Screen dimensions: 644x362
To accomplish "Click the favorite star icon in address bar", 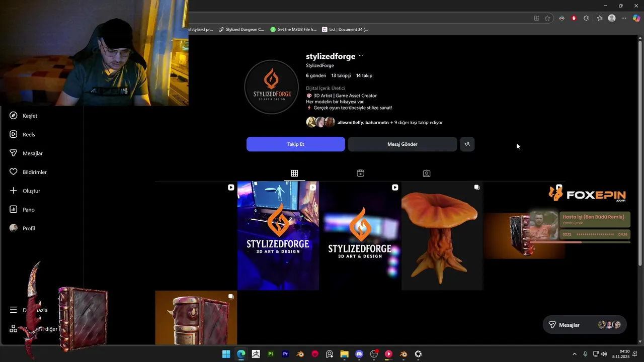I will (547, 18).
